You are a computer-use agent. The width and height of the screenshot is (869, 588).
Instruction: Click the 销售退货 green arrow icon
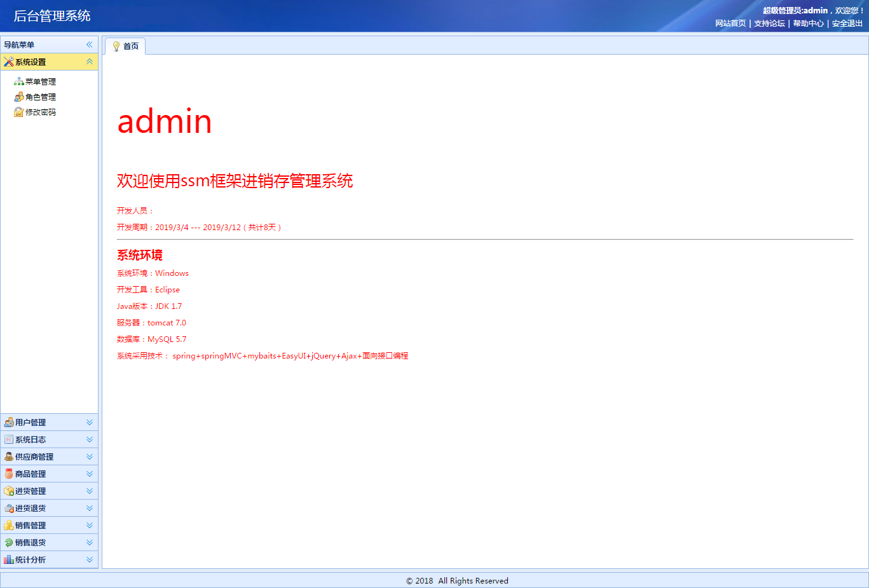9,542
